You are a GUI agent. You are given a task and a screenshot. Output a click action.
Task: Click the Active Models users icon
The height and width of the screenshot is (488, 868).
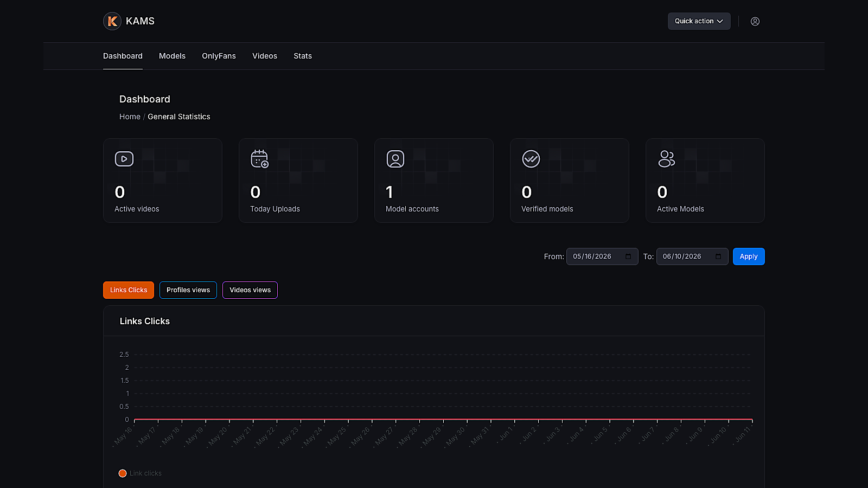point(667,159)
